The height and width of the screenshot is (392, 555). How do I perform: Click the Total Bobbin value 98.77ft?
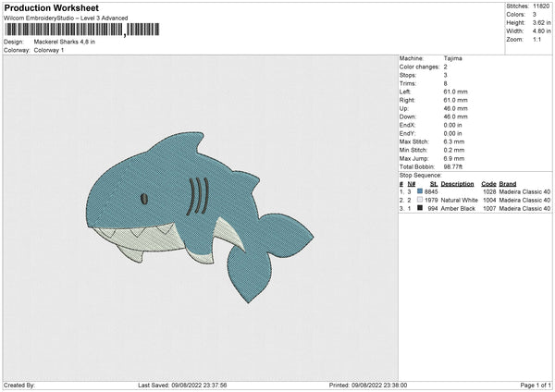point(453,166)
